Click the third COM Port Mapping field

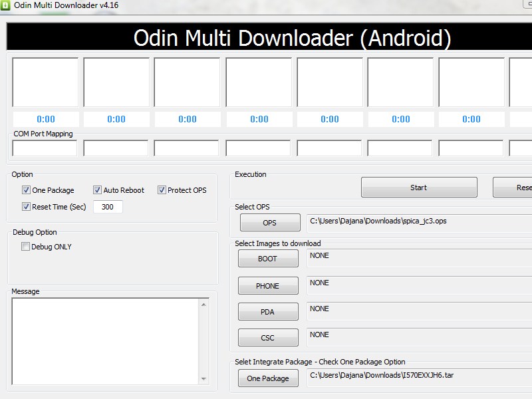click(x=187, y=148)
